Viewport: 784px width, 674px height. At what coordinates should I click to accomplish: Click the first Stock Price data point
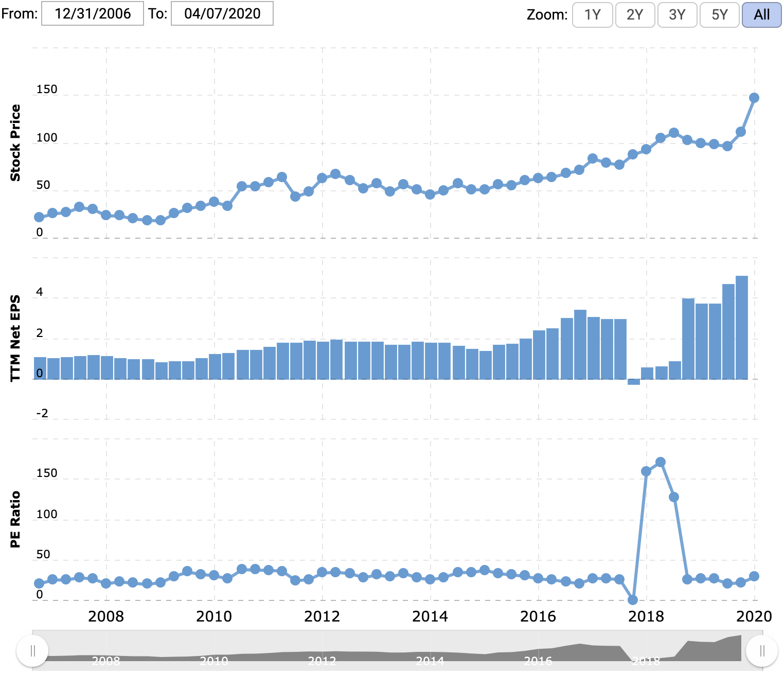click(x=39, y=217)
